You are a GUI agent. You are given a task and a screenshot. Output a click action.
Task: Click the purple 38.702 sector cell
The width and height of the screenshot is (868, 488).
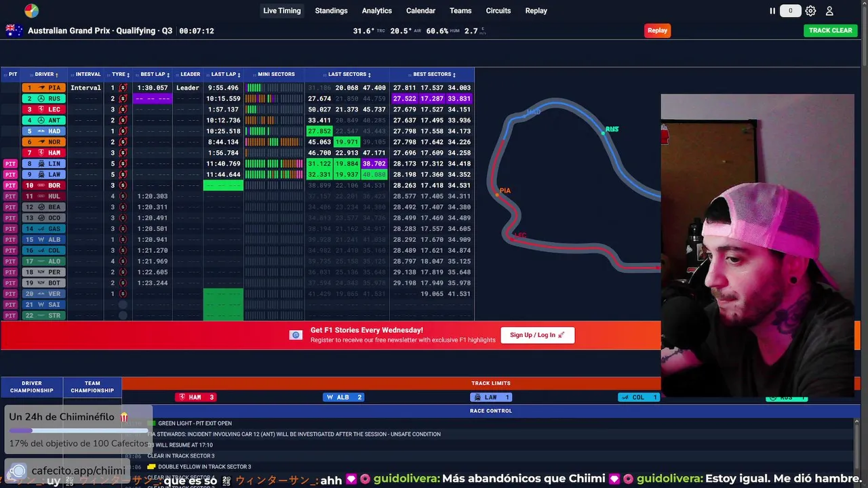point(374,164)
